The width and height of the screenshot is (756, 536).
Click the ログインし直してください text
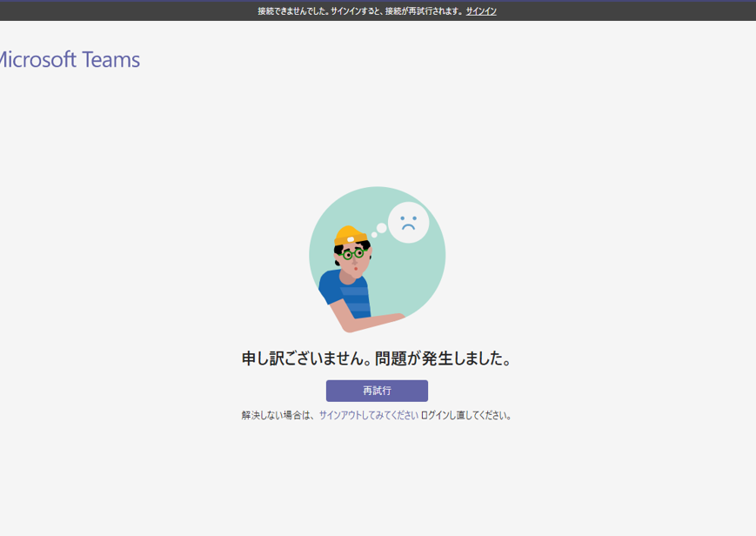tap(466, 415)
